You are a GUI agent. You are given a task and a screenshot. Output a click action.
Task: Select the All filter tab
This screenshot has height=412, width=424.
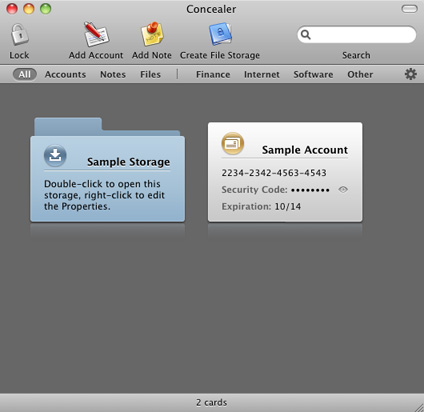(25, 74)
